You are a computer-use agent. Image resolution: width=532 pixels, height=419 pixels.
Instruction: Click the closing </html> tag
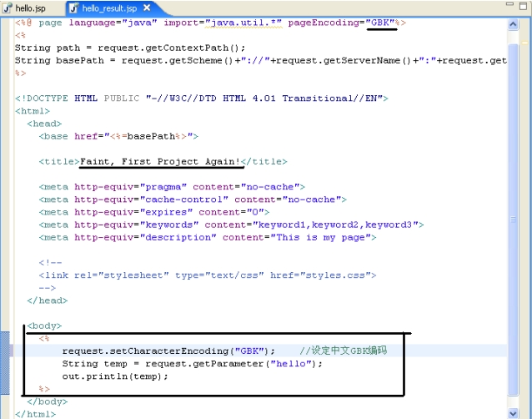tap(35, 414)
